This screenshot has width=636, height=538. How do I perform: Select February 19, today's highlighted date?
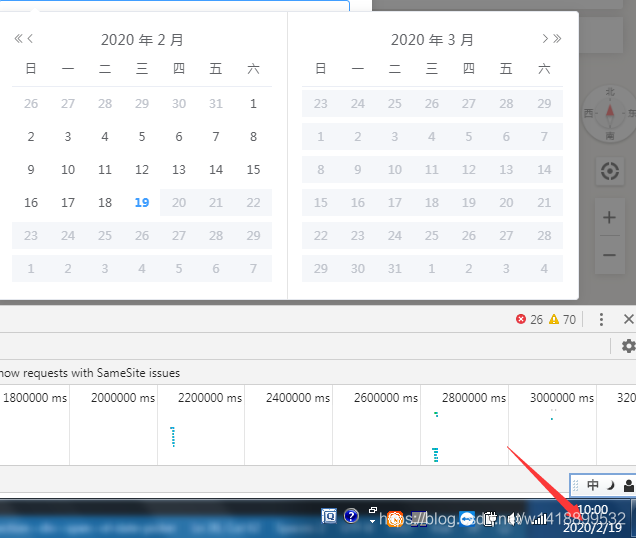tap(142, 202)
